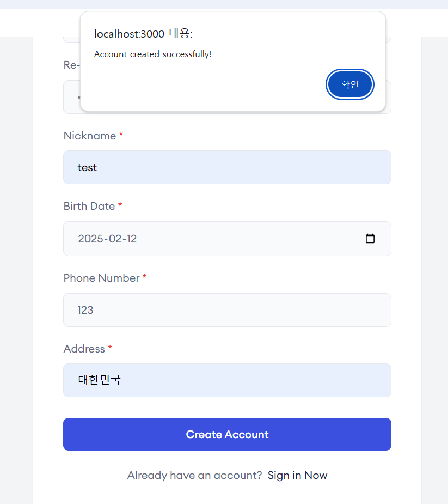Click the Already have an account? text
This screenshot has width=448, height=504.
[x=195, y=475]
